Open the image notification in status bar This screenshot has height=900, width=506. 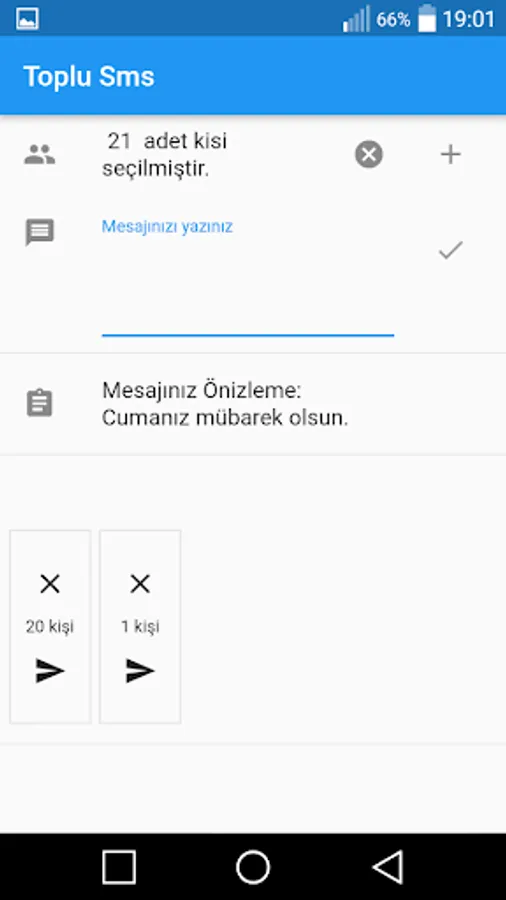point(27,19)
